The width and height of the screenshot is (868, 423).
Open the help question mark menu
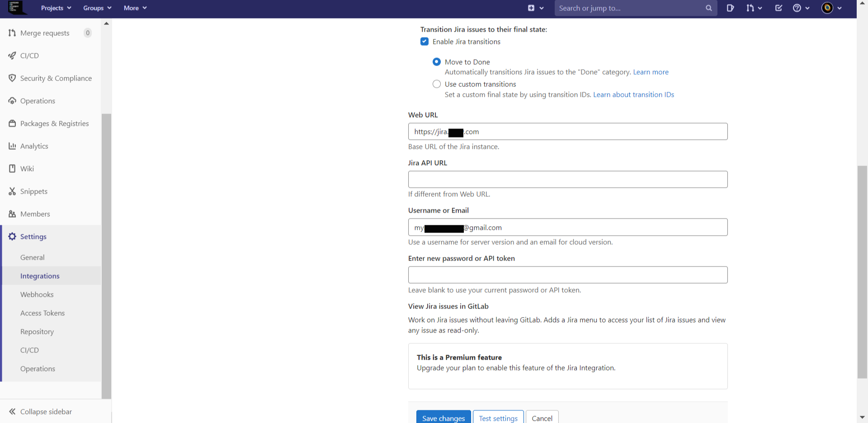(x=801, y=8)
